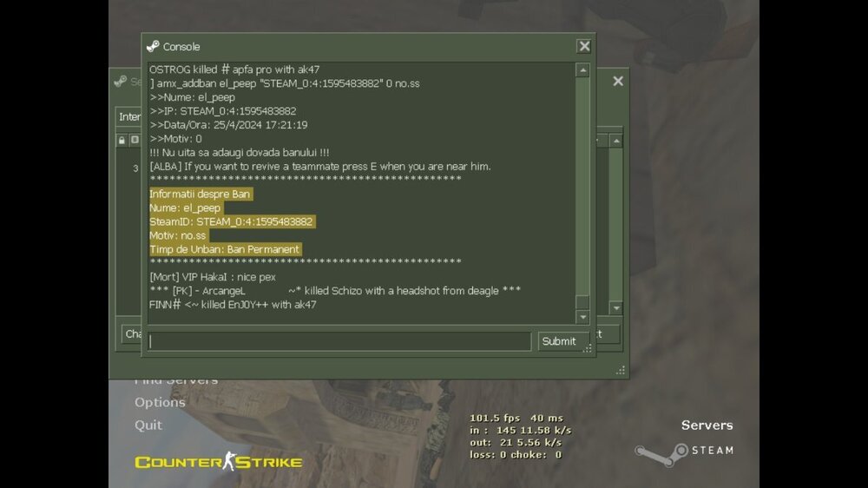This screenshot has height=488, width=868.
Task: Open the Servers link above Steam logo
Action: click(707, 425)
